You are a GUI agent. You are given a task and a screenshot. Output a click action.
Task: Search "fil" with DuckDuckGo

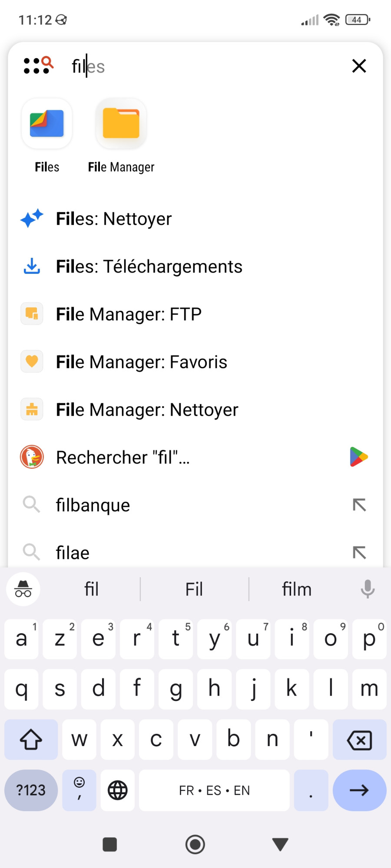click(x=123, y=457)
